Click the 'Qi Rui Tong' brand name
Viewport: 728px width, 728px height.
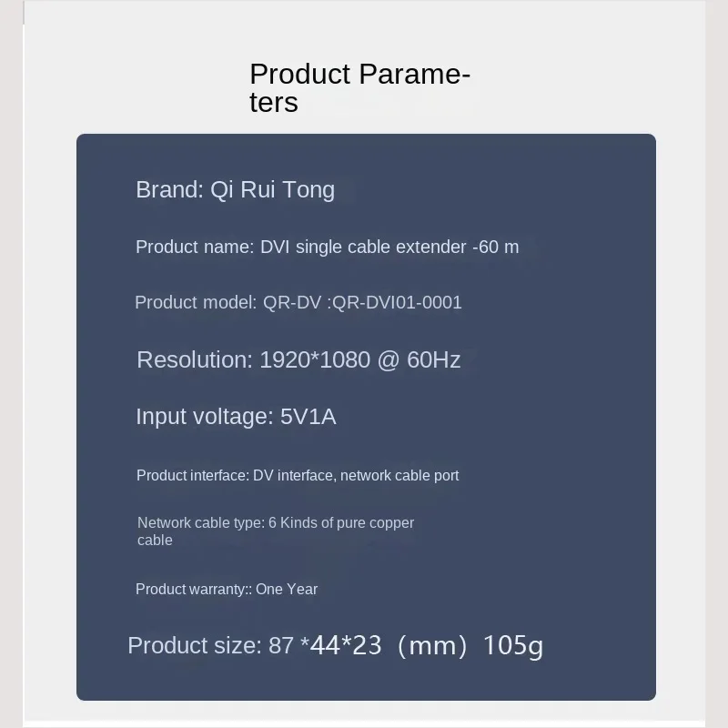[x=272, y=189]
